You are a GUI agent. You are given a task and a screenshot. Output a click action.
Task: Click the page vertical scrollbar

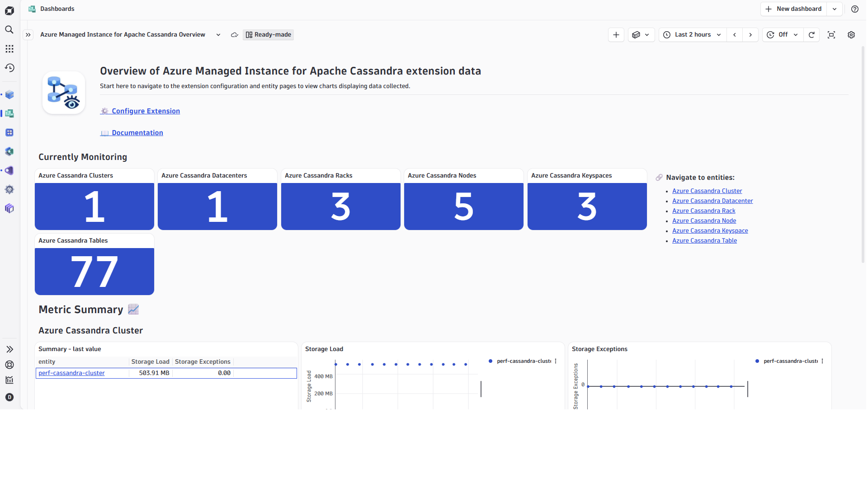pyautogui.click(x=863, y=154)
